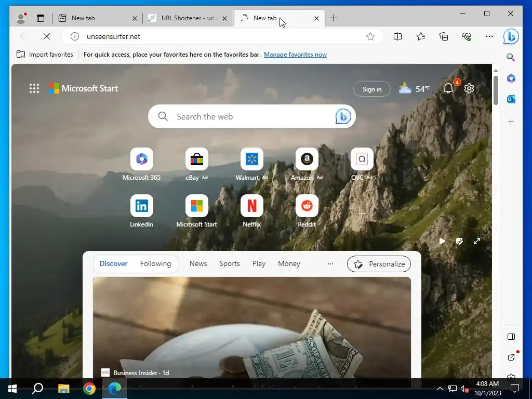The width and height of the screenshot is (532, 399).
Task: Click the address bar showing unseensurfer.net
Action: tap(222, 36)
